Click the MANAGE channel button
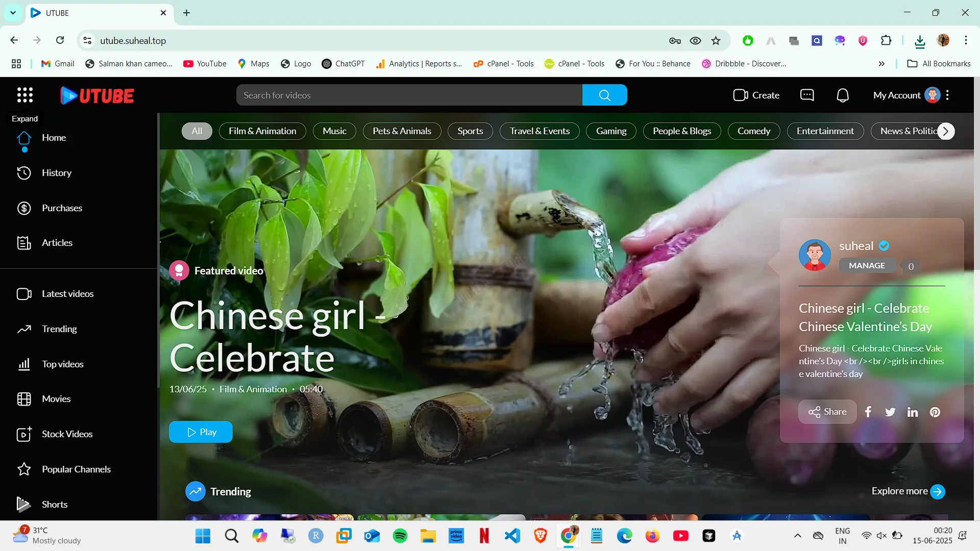 [x=867, y=265]
